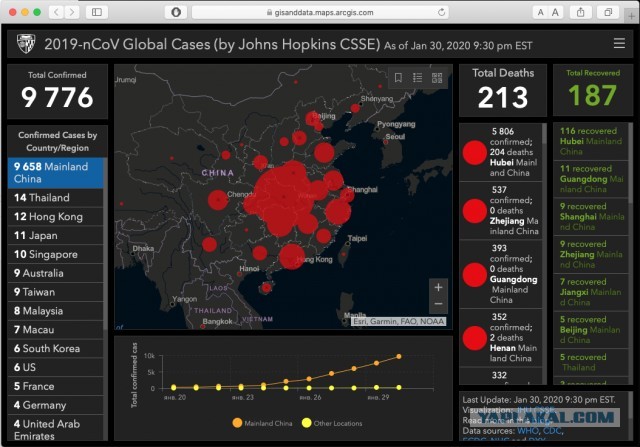Toggle the Safari sidebar button
This screenshot has height=447, width=640.
(x=97, y=12)
